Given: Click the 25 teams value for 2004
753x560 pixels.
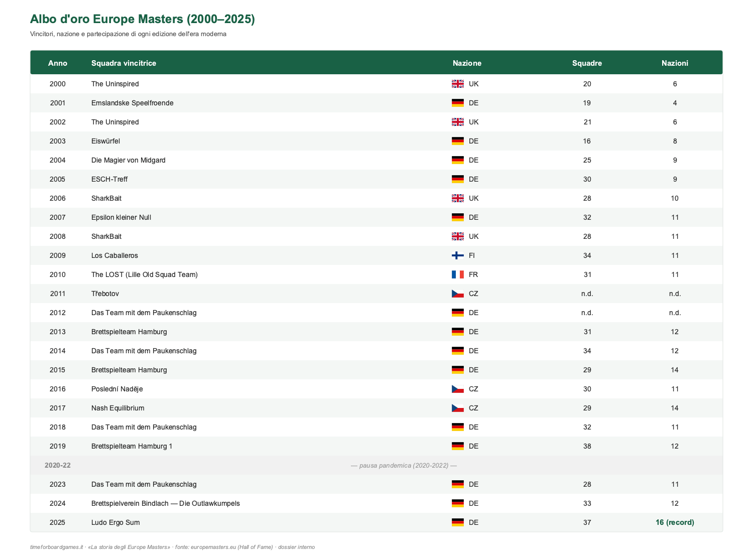Looking at the screenshot, I should pyautogui.click(x=587, y=160).
